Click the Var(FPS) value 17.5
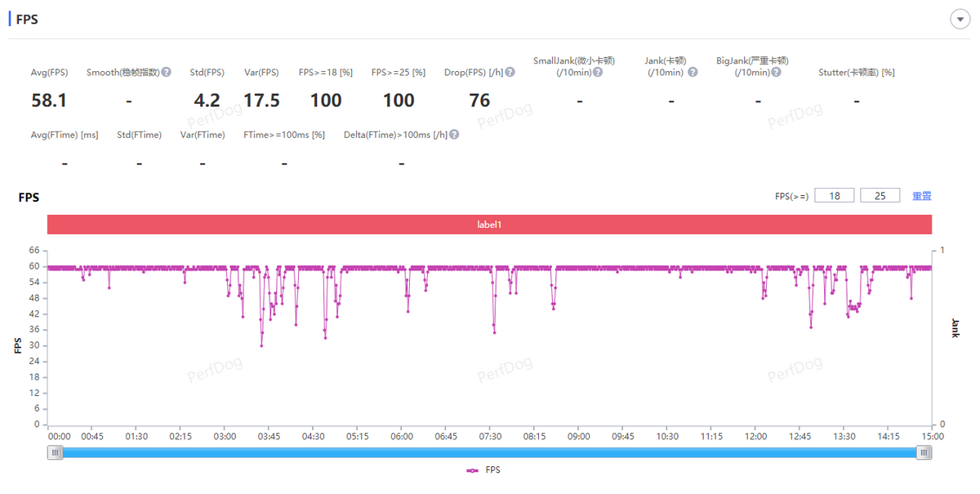 point(261,100)
